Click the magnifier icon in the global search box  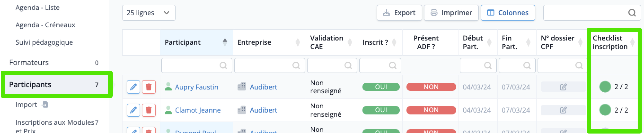coord(632,13)
